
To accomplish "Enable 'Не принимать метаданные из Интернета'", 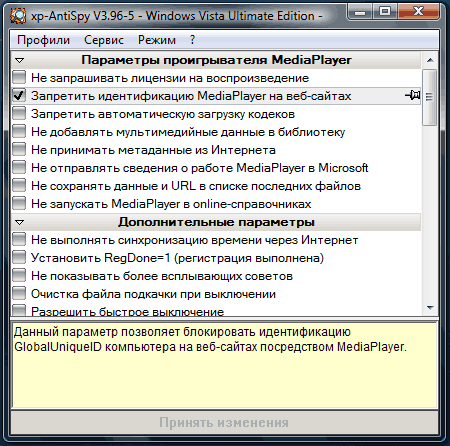I will 19,149.
